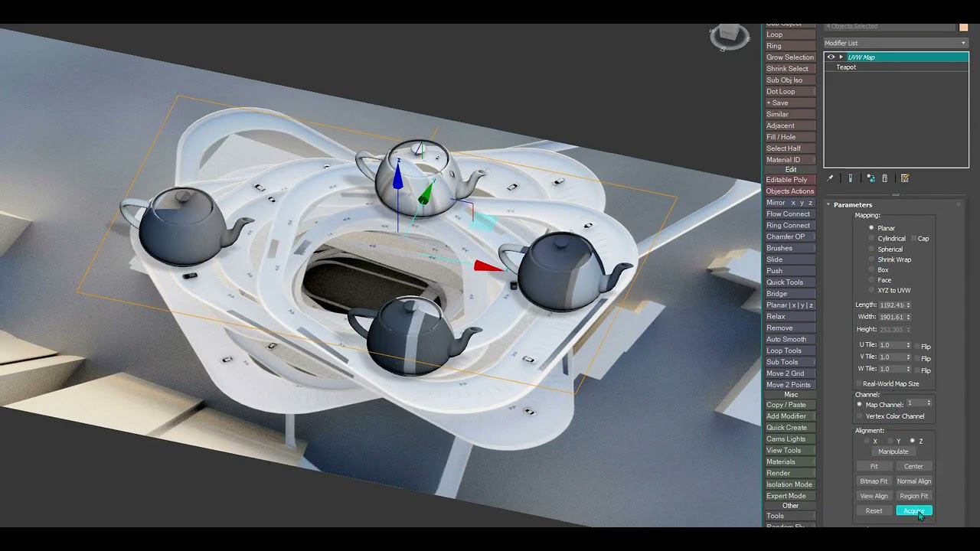The width and height of the screenshot is (980, 551).
Task: Click the Manipulate button
Action: click(x=893, y=452)
